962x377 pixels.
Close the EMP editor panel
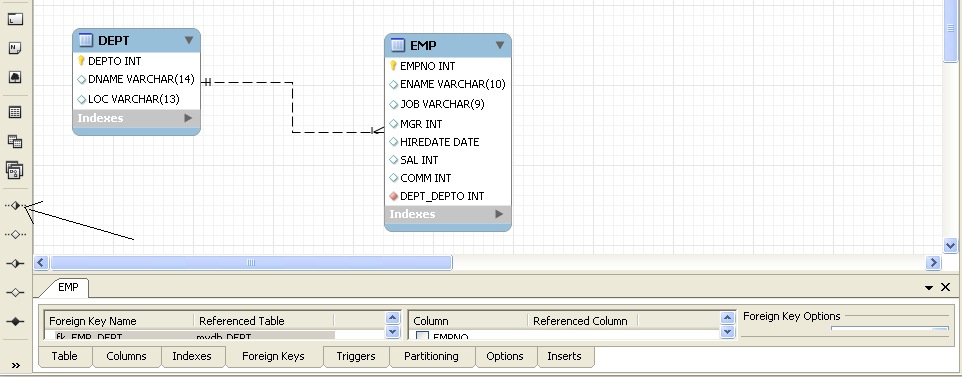click(945, 287)
